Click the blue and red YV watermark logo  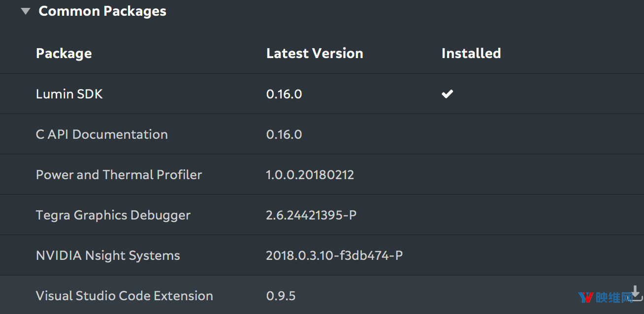(585, 298)
